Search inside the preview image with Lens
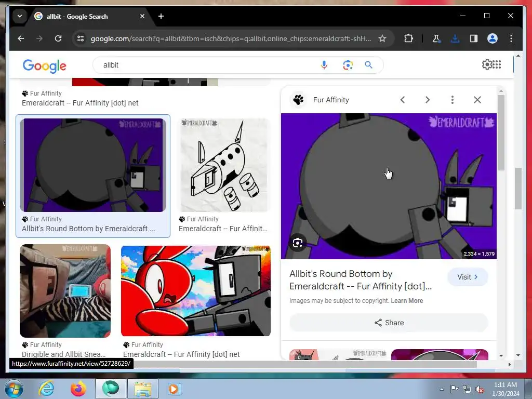Image resolution: width=532 pixels, height=399 pixels. click(x=298, y=243)
